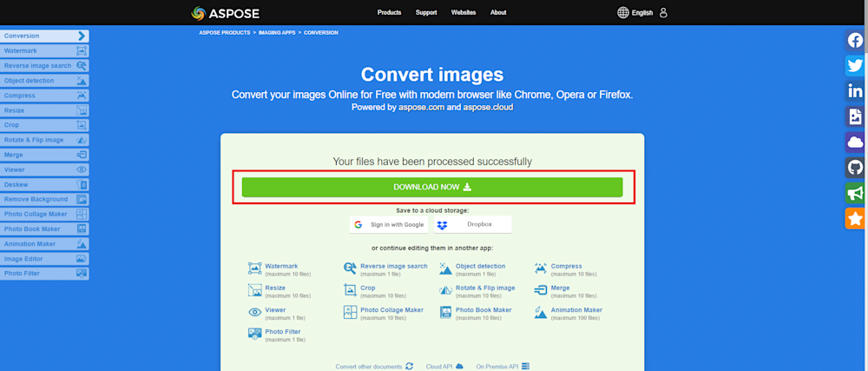Open the On Premise API link
The height and width of the screenshot is (371, 868).
click(503, 367)
